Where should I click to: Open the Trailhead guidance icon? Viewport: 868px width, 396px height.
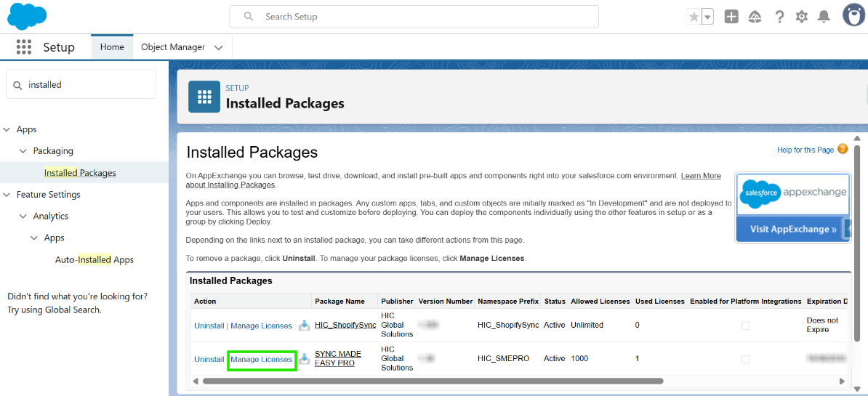tap(755, 17)
